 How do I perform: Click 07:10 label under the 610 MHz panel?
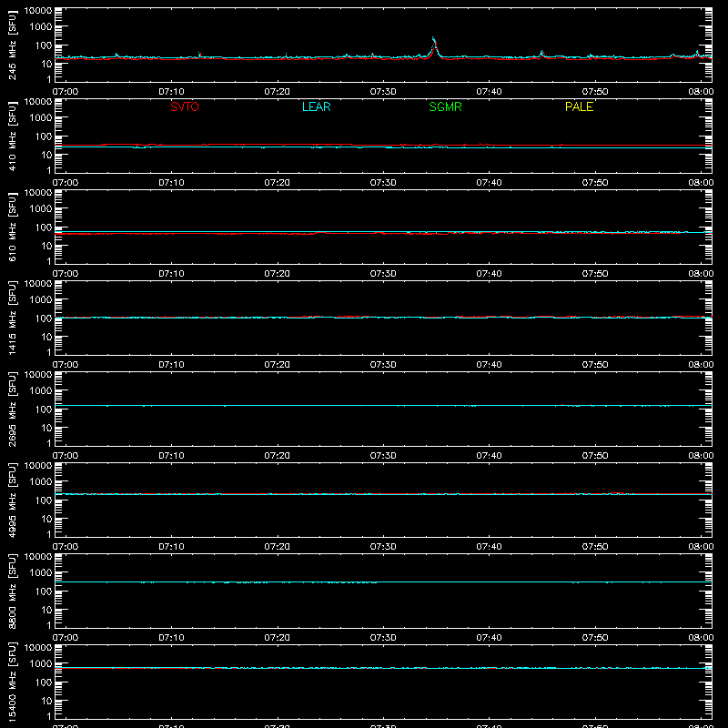point(171,274)
